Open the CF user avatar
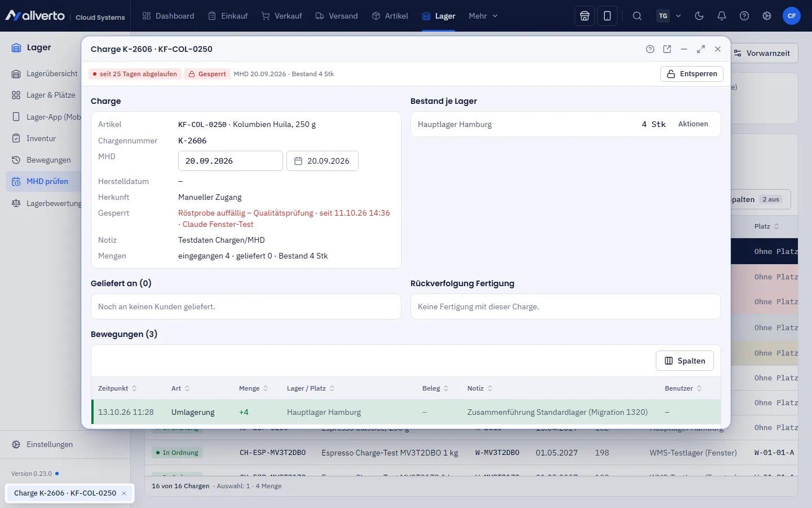This screenshot has height=508, width=812. pyautogui.click(x=792, y=16)
